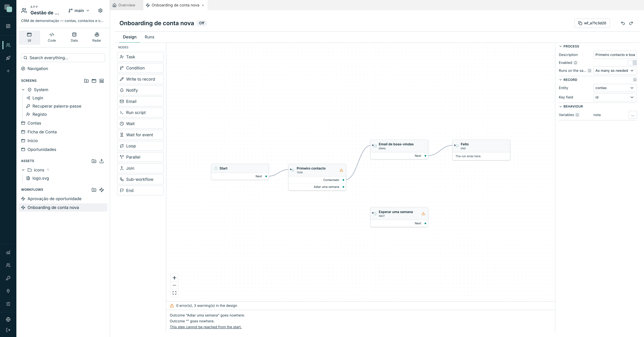Copy the wf_a71c3d20 workflow ID
Viewport: 644px width, 337px height.
[592, 23]
